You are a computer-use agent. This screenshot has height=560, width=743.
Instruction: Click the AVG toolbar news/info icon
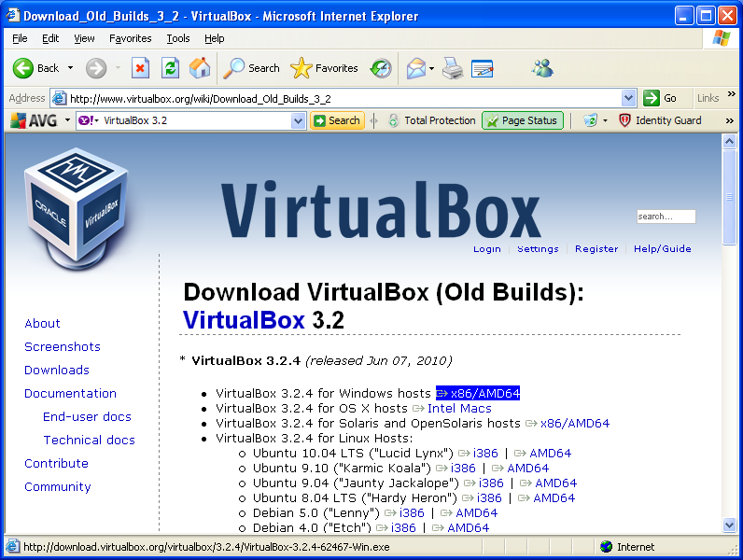click(x=591, y=120)
